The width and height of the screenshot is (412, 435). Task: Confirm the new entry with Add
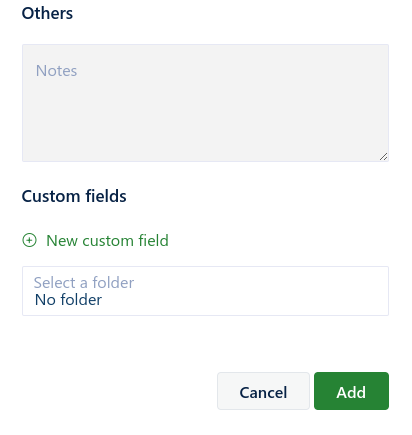[351, 391]
